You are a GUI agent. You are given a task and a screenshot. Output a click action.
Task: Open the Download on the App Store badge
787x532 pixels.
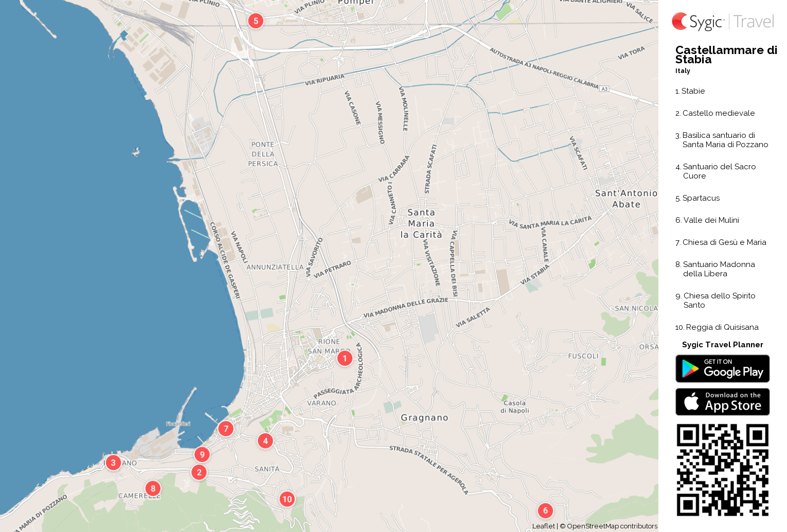pyautogui.click(x=723, y=402)
